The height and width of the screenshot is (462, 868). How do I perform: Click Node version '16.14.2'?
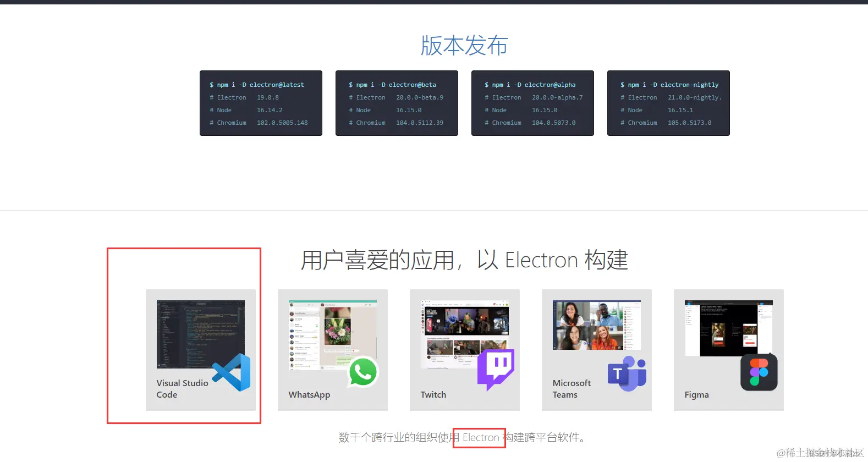(270, 110)
